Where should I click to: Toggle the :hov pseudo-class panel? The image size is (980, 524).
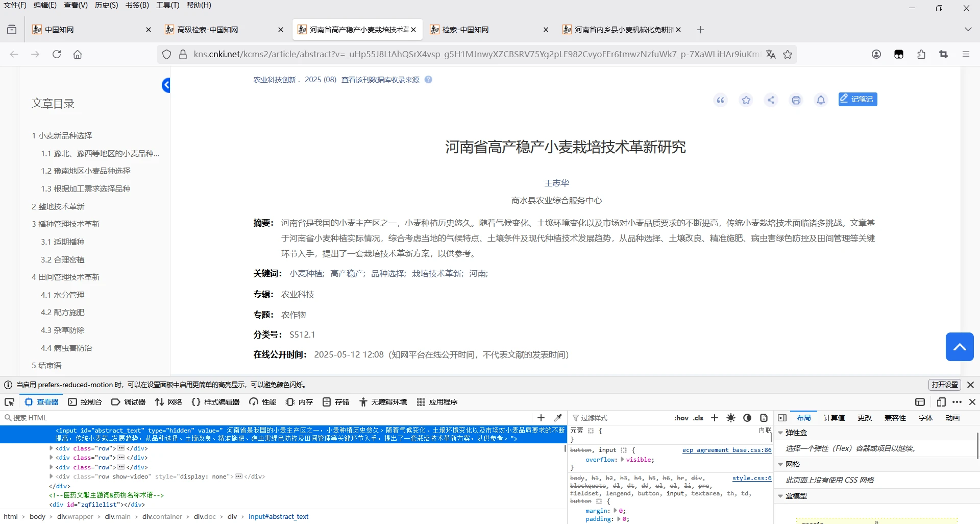coord(681,418)
